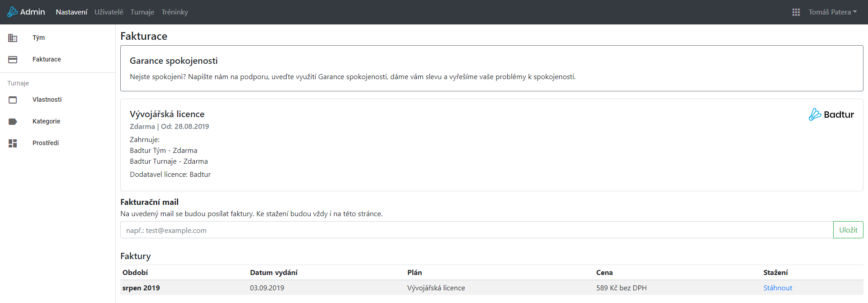Click the Uložit button
The image size is (868, 303).
(848, 230)
